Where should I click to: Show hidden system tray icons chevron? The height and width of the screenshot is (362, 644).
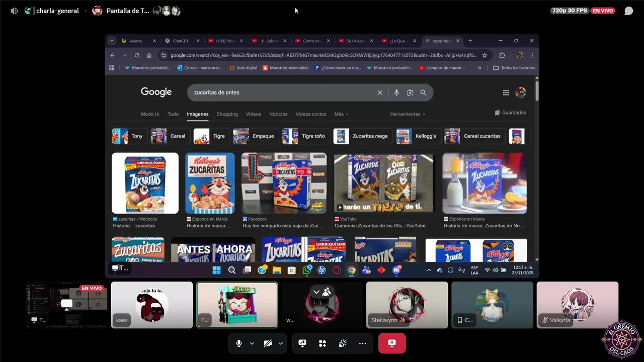pyautogui.click(x=429, y=270)
